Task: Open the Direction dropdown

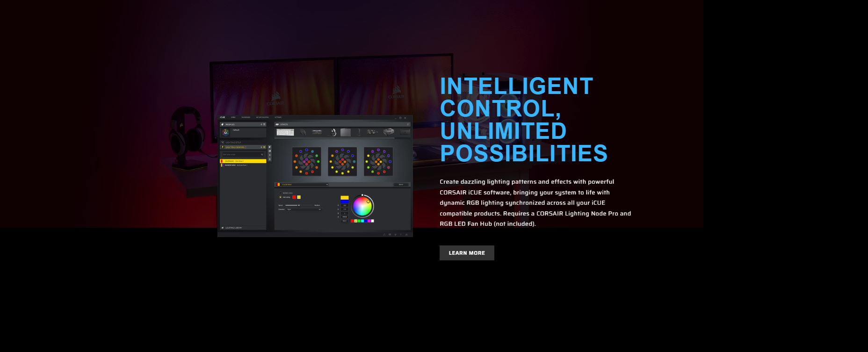Action: point(304,209)
